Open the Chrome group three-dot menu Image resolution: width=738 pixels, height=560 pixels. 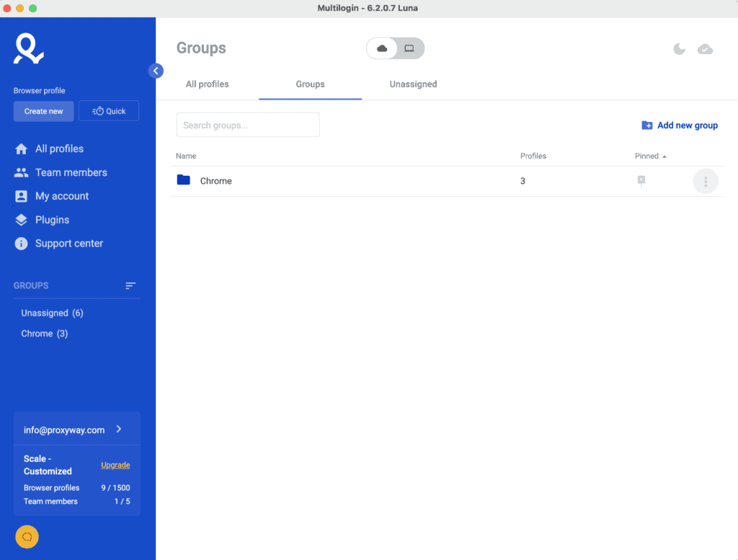coord(706,181)
